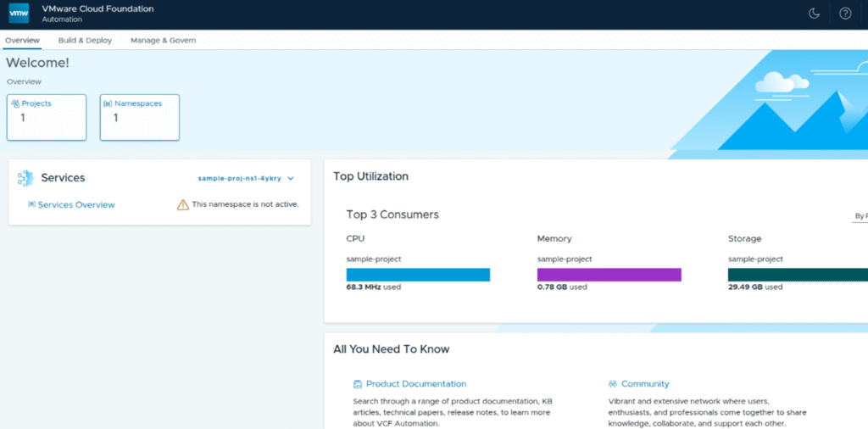Open the Projects count card
Image resolution: width=868 pixels, height=429 pixels.
pos(47,117)
